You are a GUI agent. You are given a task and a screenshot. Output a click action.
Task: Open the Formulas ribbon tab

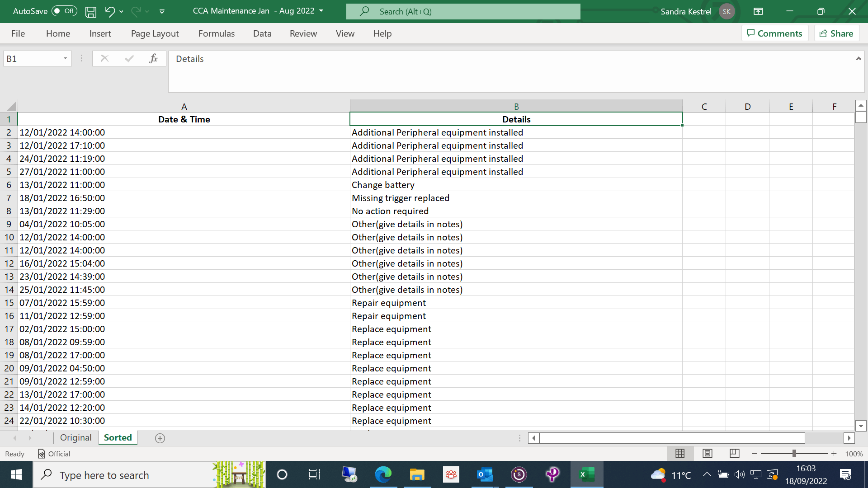tap(217, 33)
